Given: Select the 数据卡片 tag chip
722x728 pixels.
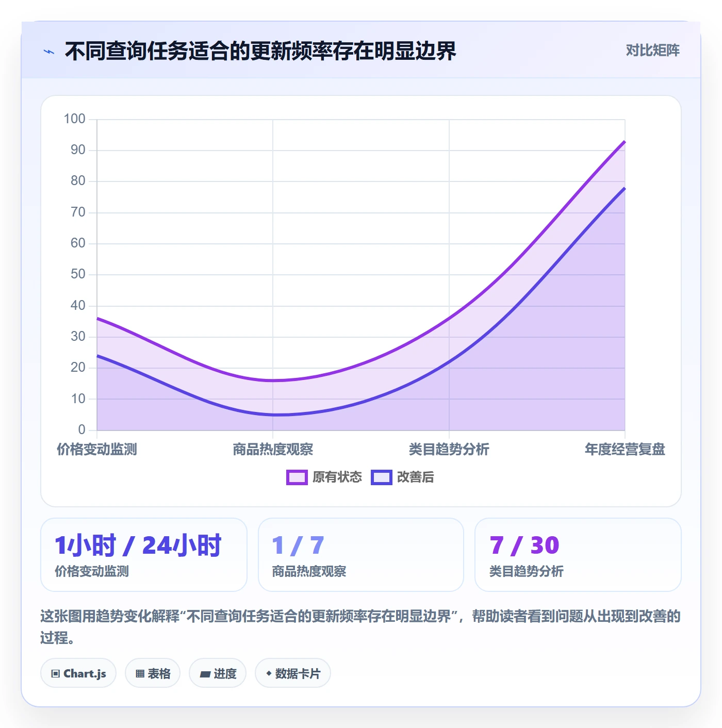Looking at the screenshot, I should pos(293,673).
